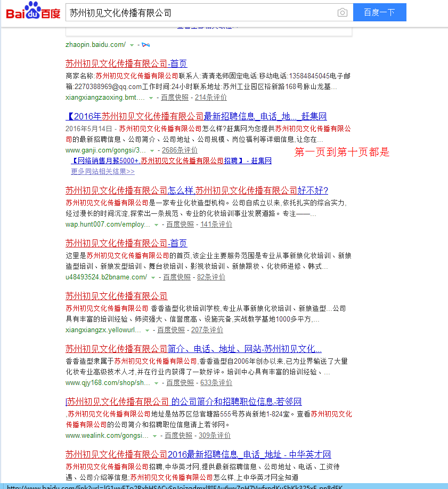The width and height of the screenshot is (448, 489).
Task: Open 百度快照 for u48493524.b2bname.com result
Action: point(177,277)
